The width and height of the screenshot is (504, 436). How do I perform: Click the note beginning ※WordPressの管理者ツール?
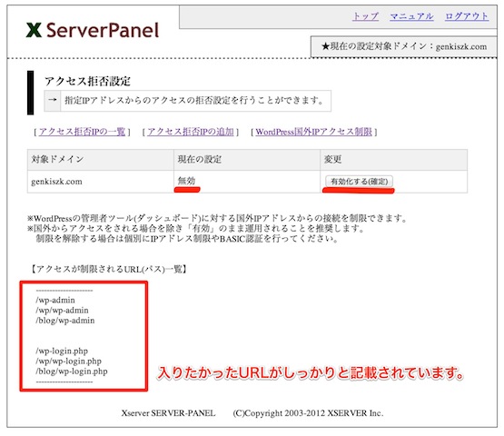pyautogui.click(x=217, y=218)
